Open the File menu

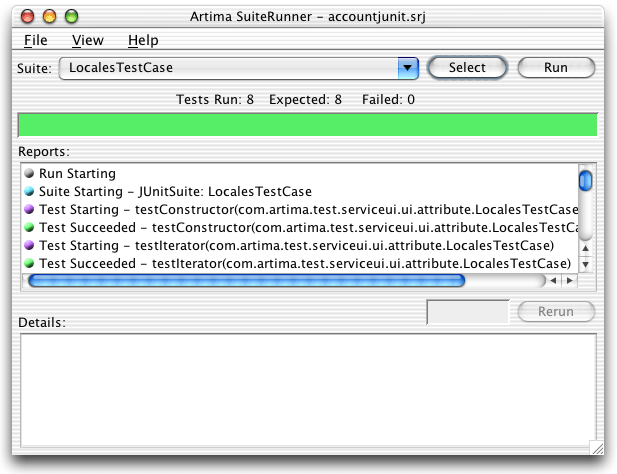(x=35, y=40)
